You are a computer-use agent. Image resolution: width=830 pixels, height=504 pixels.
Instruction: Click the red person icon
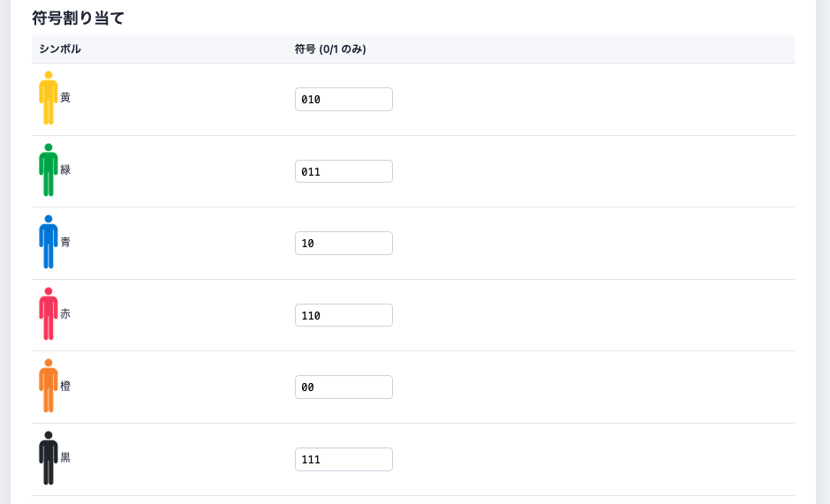click(49, 314)
